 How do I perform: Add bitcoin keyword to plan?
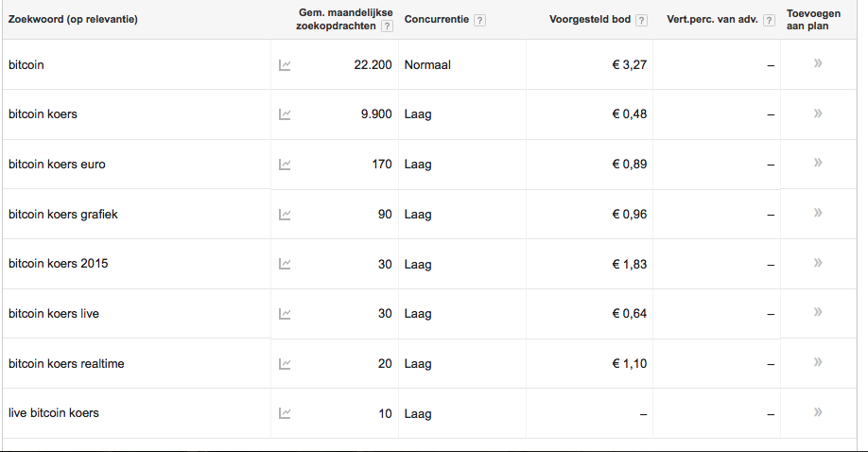tap(818, 63)
